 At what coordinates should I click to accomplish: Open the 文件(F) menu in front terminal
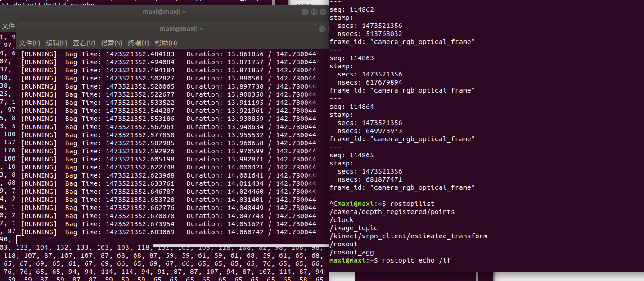(x=30, y=43)
